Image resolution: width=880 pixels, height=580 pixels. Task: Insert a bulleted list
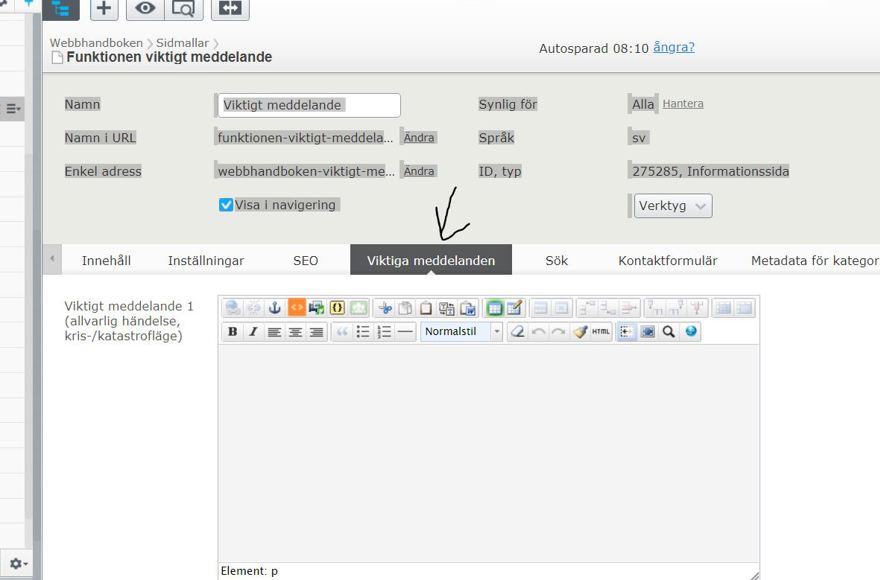(x=363, y=332)
